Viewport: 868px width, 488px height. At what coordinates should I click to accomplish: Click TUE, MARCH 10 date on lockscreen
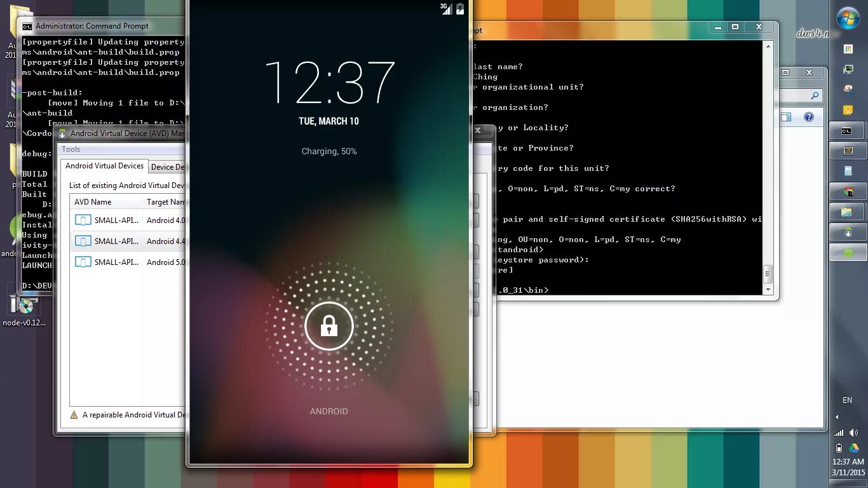(329, 121)
